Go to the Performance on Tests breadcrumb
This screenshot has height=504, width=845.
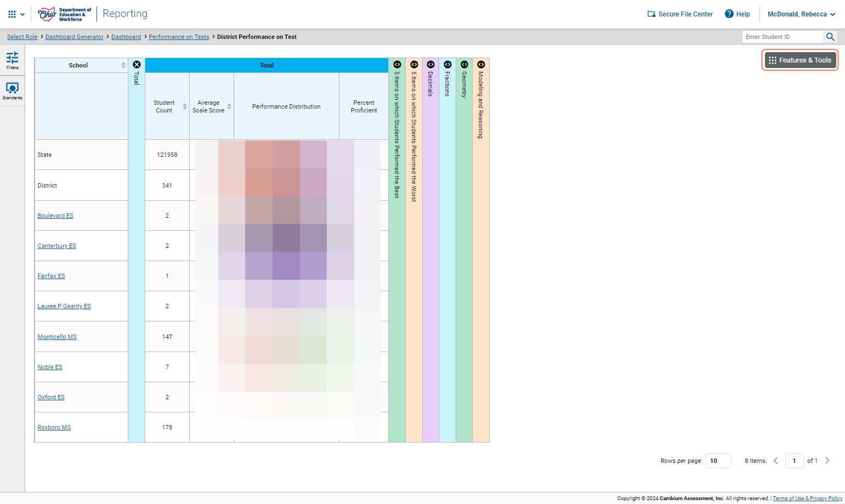tap(179, 37)
